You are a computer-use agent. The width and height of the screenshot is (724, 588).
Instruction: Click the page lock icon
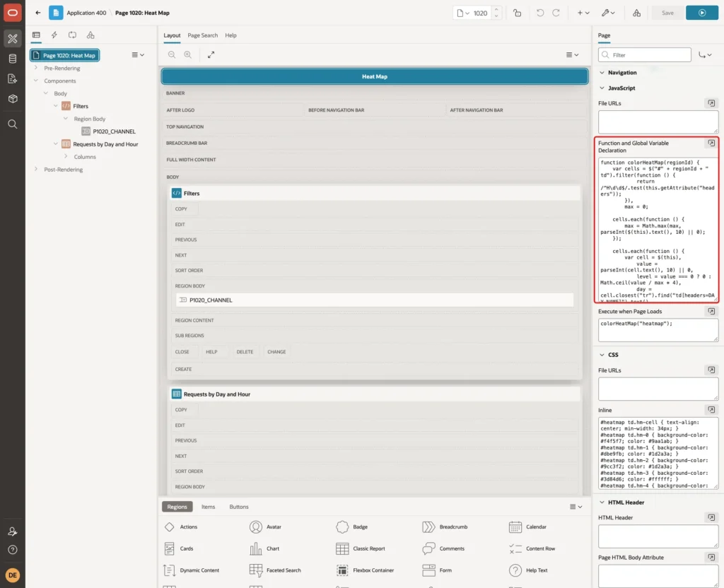pyautogui.click(x=517, y=13)
